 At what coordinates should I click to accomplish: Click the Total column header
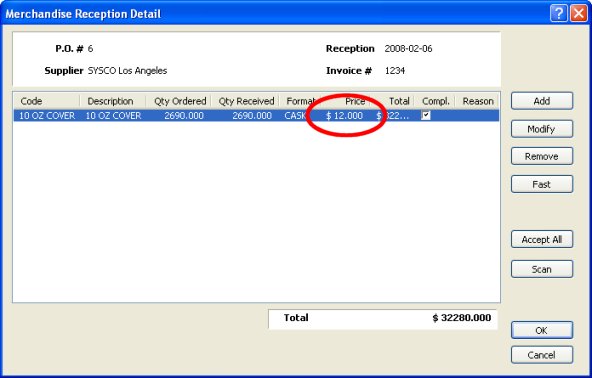[x=392, y=101]
